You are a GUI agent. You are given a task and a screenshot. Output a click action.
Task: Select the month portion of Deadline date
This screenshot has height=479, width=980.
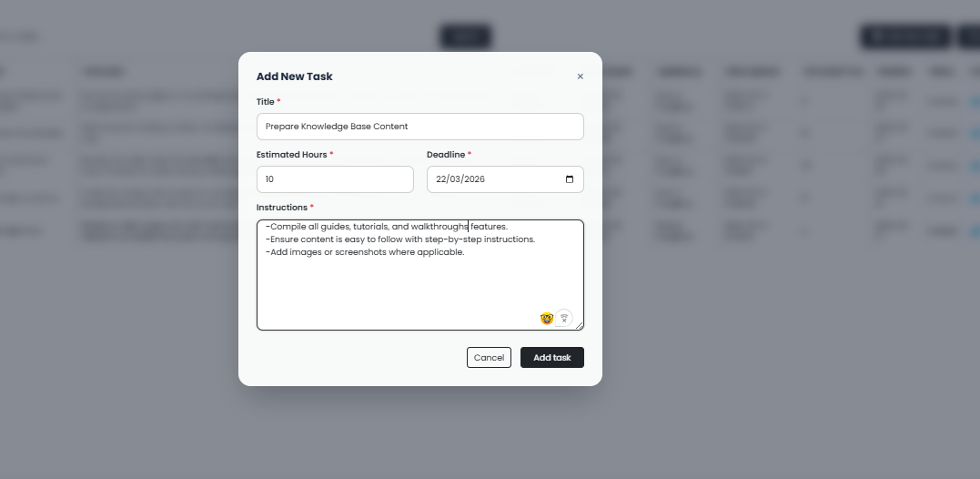coord(456,179)
